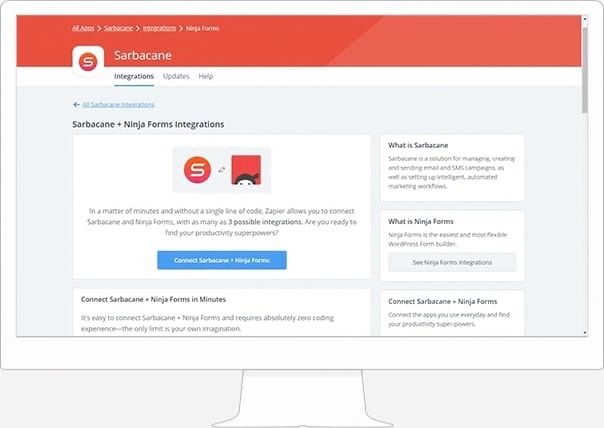Click the page vertical scrollbar thumb
Screen dimensions: 604x428
pos(585,69)
